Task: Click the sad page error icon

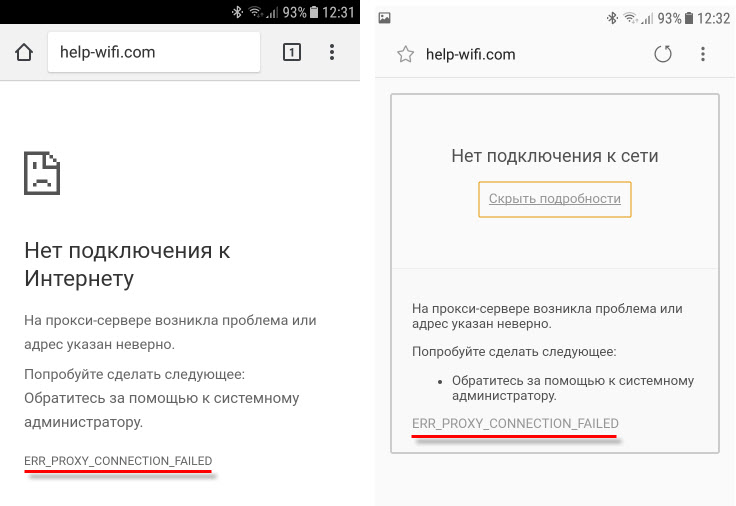Action: (x=42, y=171)
